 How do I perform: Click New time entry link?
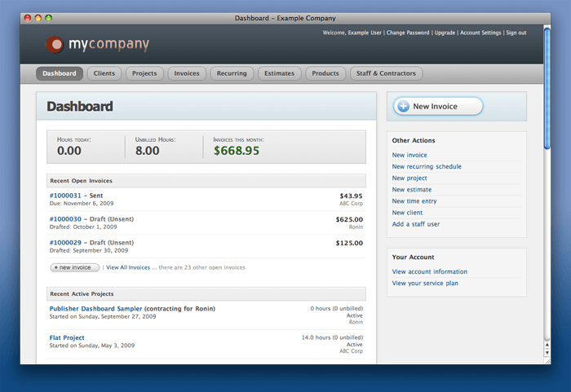[x=414, y=201]
